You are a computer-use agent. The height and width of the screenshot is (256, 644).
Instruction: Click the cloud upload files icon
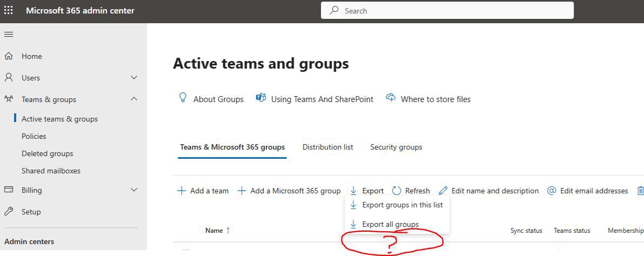(391, 98)
